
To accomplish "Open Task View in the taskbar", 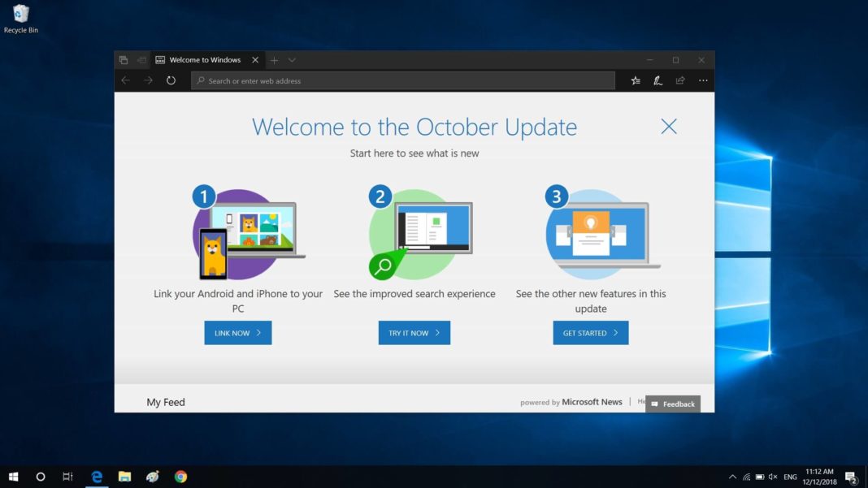I will 67,477.
